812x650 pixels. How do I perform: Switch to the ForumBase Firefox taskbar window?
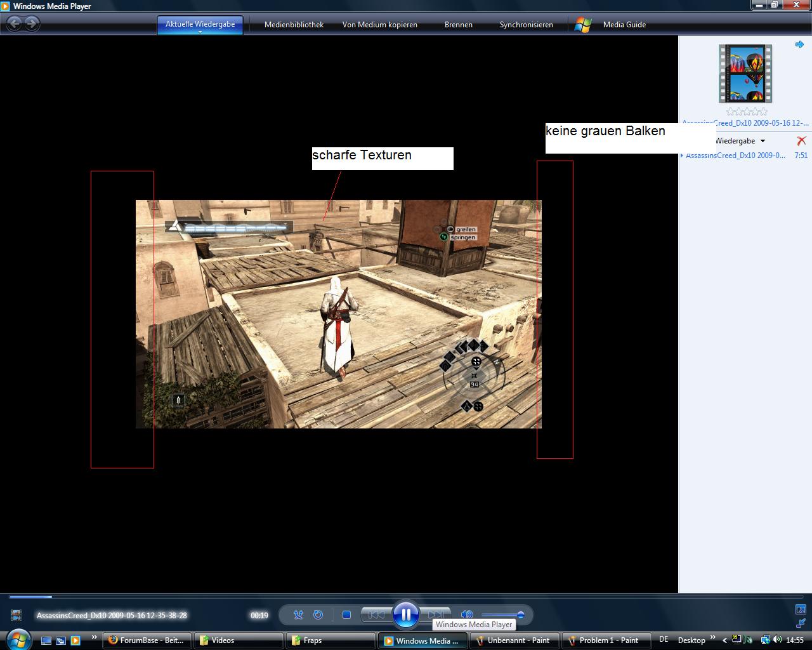(x=147, y=640)
